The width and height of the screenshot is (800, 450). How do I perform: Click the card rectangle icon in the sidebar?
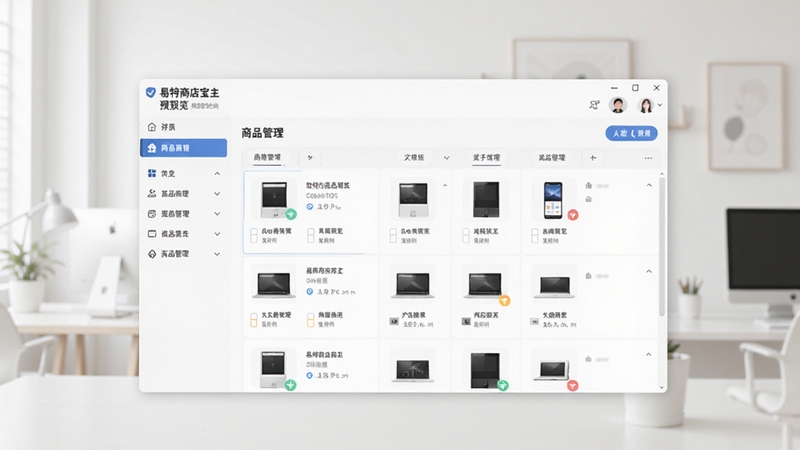(x=152, y=234)
